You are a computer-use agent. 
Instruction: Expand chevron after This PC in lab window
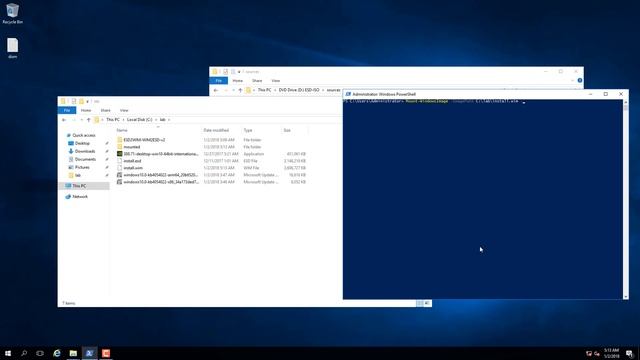(x=123, y=120)
